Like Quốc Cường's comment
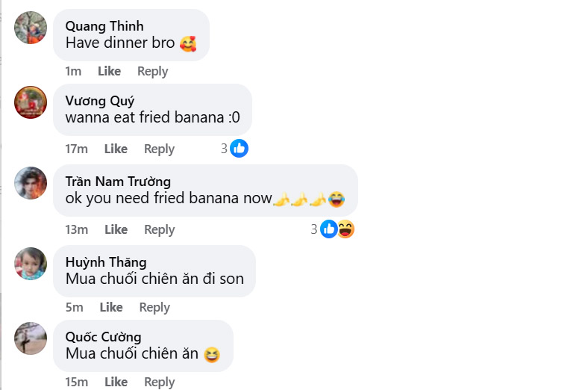 coord(116,382)
